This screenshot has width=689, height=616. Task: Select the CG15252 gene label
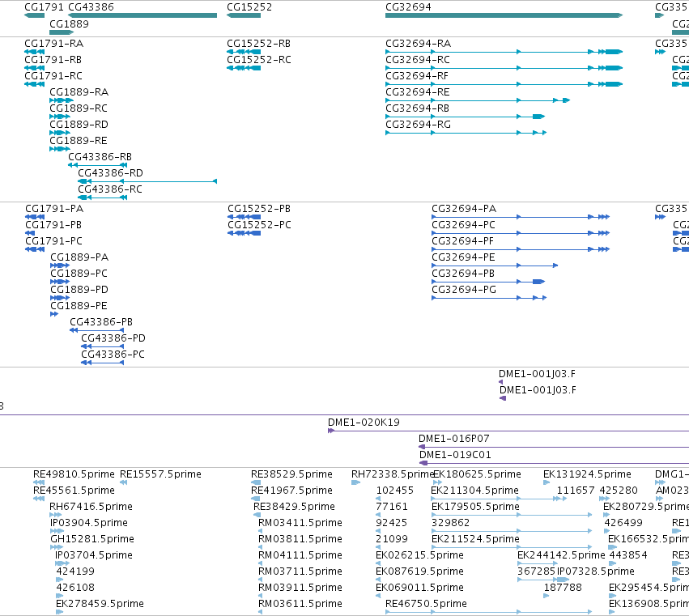click(x=249, y=7)
